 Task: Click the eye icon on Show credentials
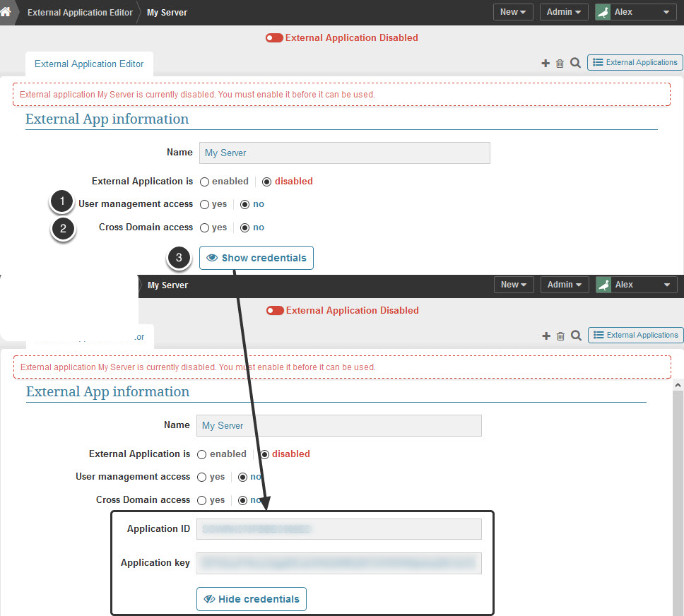tap(212, 258)
